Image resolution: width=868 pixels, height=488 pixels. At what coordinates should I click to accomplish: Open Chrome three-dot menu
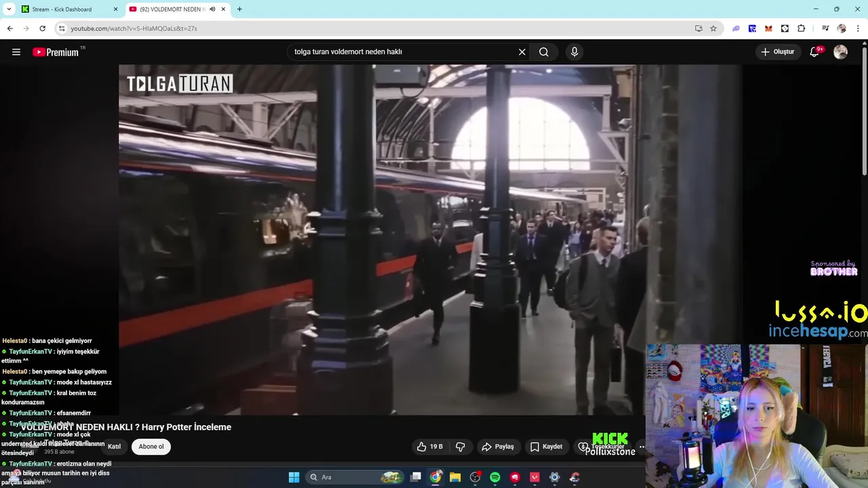[x=859, y=28]
